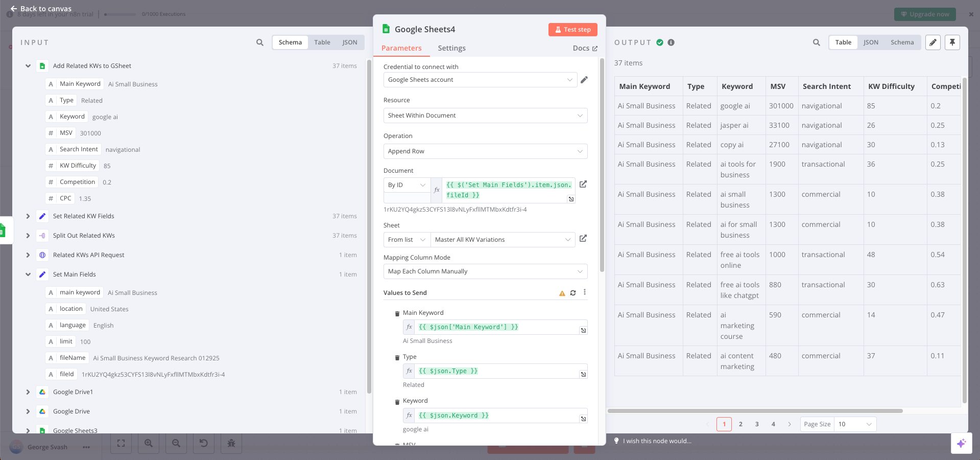Expand Main Keyword expression editor
Image resolution: width=980 pixels, height=460 pixels.
pyautogui.click(x=583, y=331)
